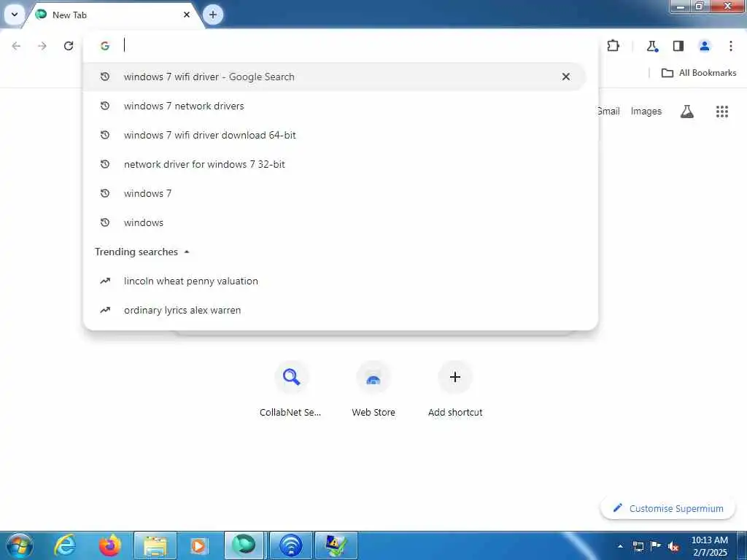Open the Action Center flag tray icon

coord(656,546)
